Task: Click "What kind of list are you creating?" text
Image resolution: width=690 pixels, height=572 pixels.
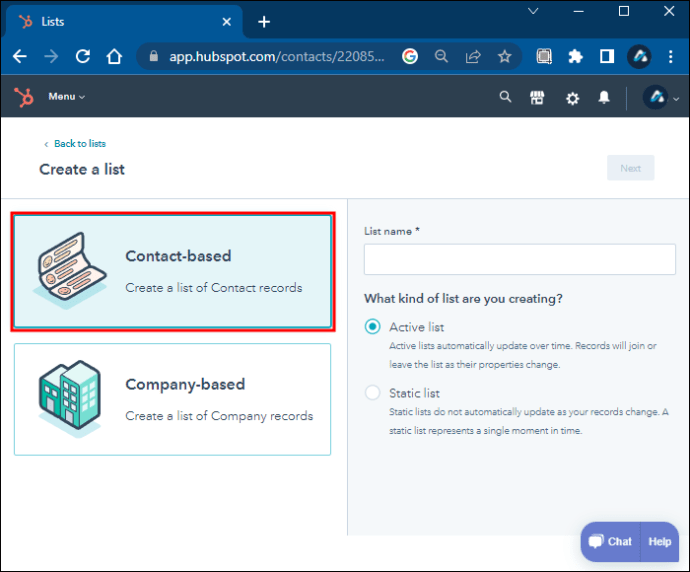Action: (463, 299)
